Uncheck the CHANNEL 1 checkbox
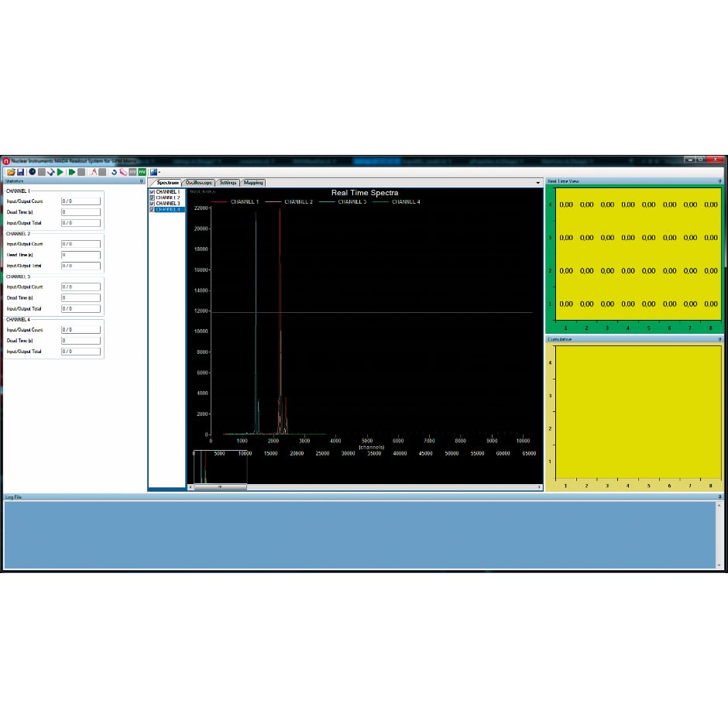Screen dimensions: 728x728 point(153,191)
